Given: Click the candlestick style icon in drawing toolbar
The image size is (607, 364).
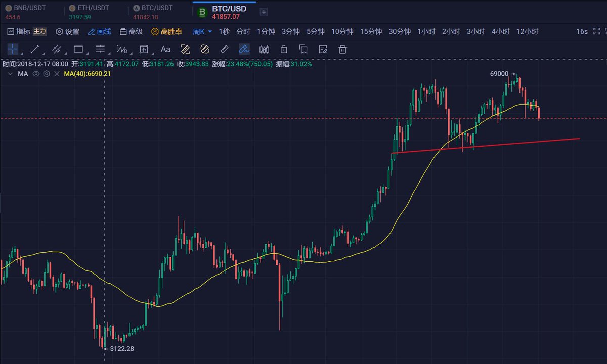Looking at the screenshot, I should tap(264, 49).
